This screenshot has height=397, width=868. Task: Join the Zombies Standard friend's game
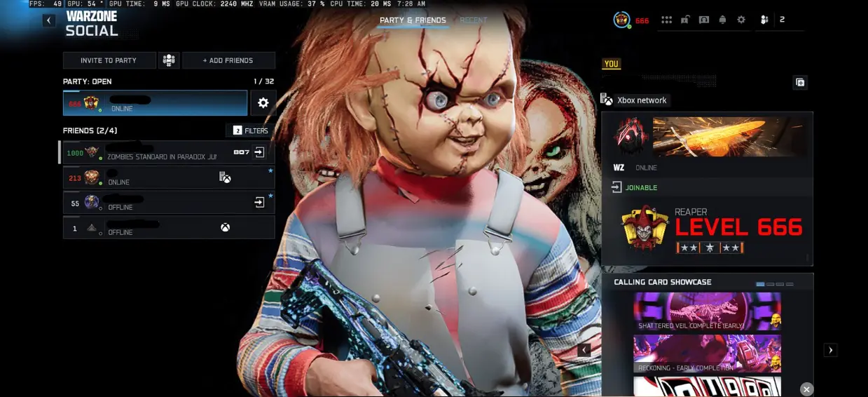tap(259, 152)
